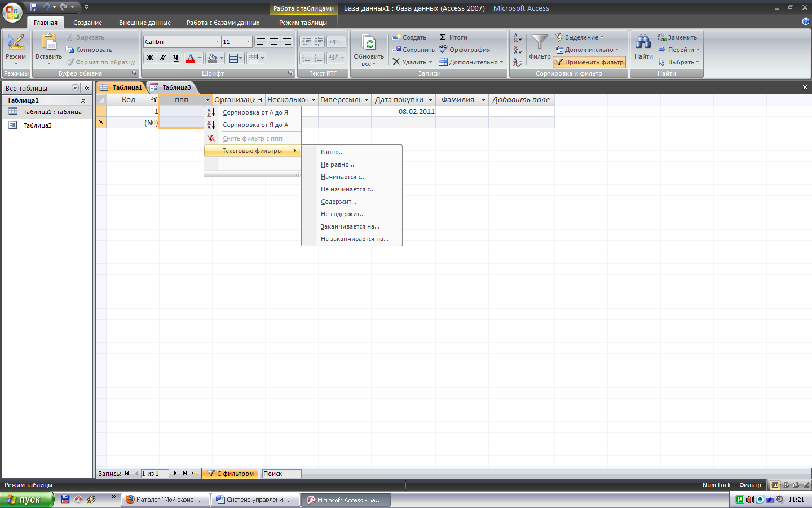Toggle underline Ч formatting
This screenshot has height=508, width=812.
[176, 58]
